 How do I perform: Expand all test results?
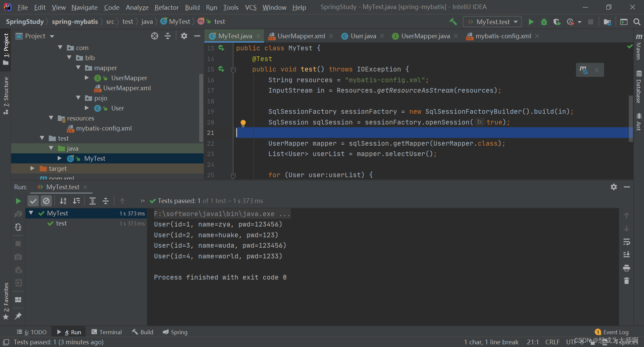pos(93,201)
